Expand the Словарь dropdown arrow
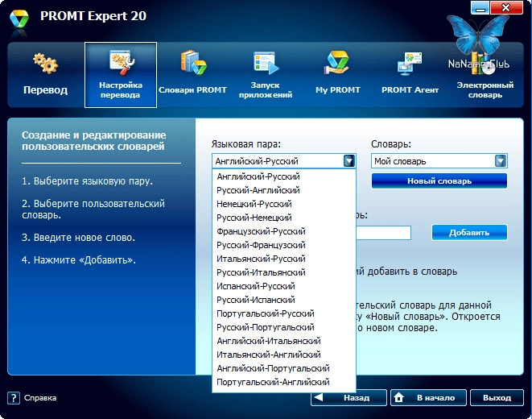Viewport: 532px width, 419px height. pyautogui.click(x=501, y=161)
